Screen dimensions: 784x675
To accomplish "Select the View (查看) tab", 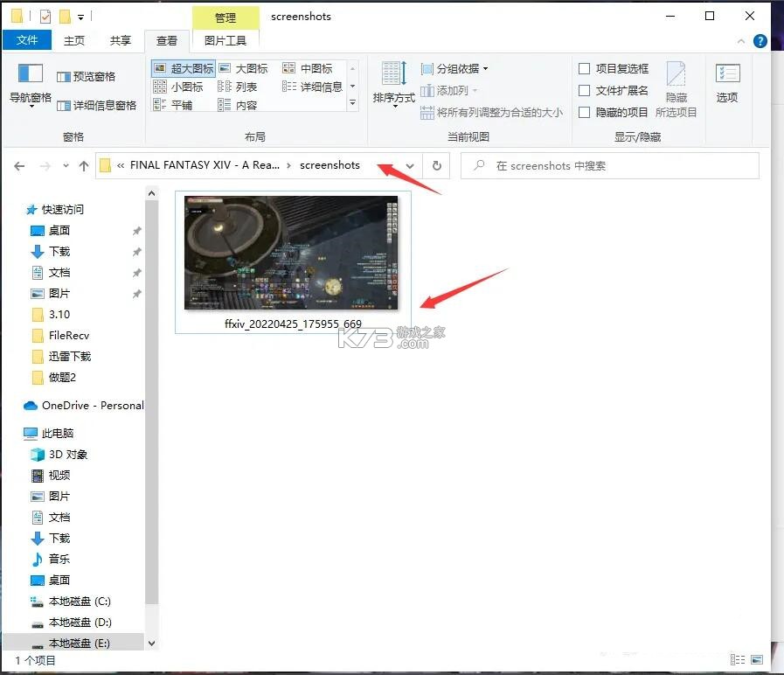I will coord(166,40).
